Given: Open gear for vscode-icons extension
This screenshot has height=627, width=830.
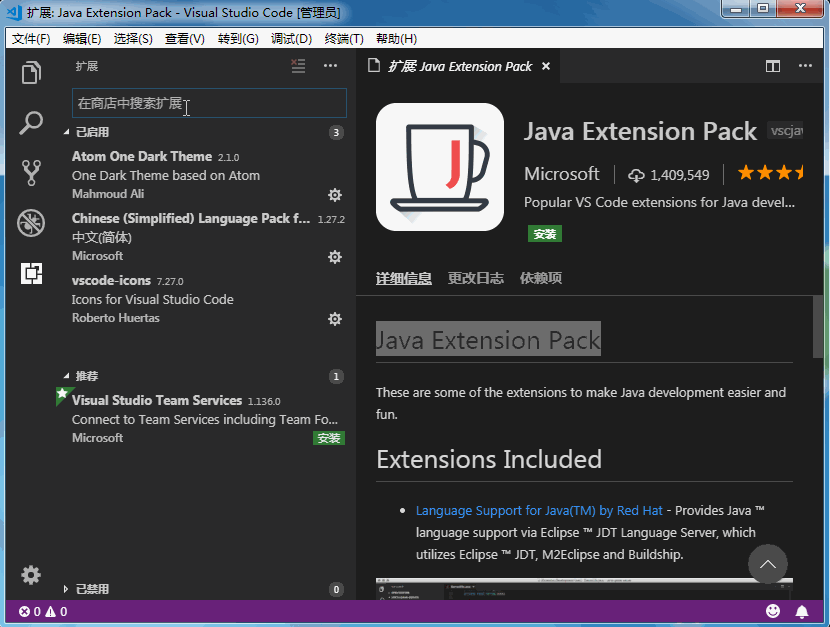Looking at the screenshot, I should (335, 319).
